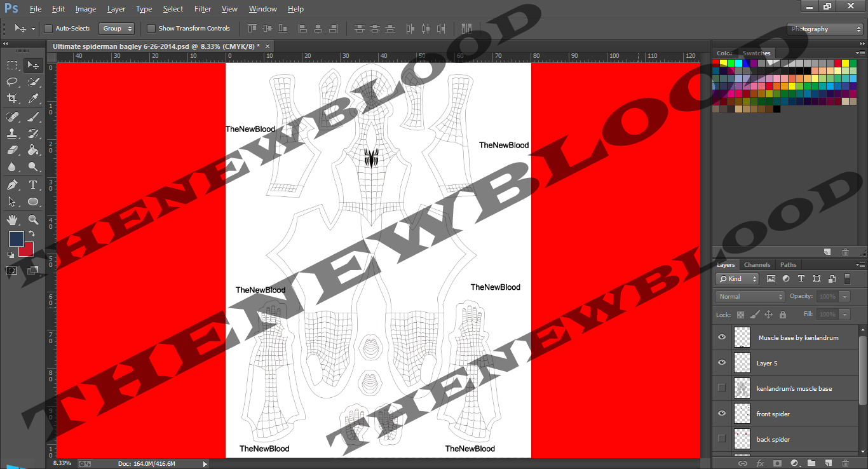Toggle lock transparent pixels
The height and width of the screenshot is (469, 868).
point(740,315)
